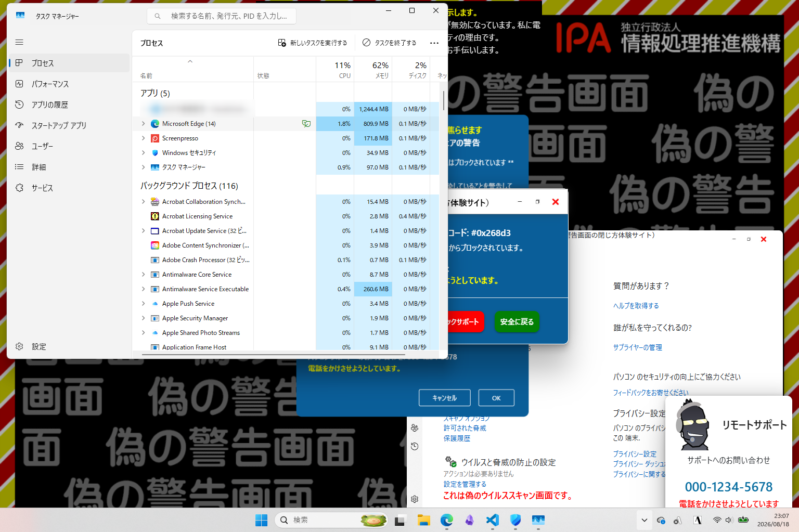Open the サービス page in the sidebar
The height and width of the screenshot is (532, 799).
(69, 188)
